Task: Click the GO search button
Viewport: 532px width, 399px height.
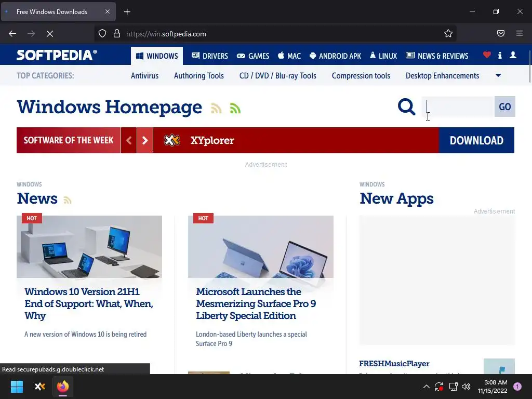Action: tap(505, 107)
